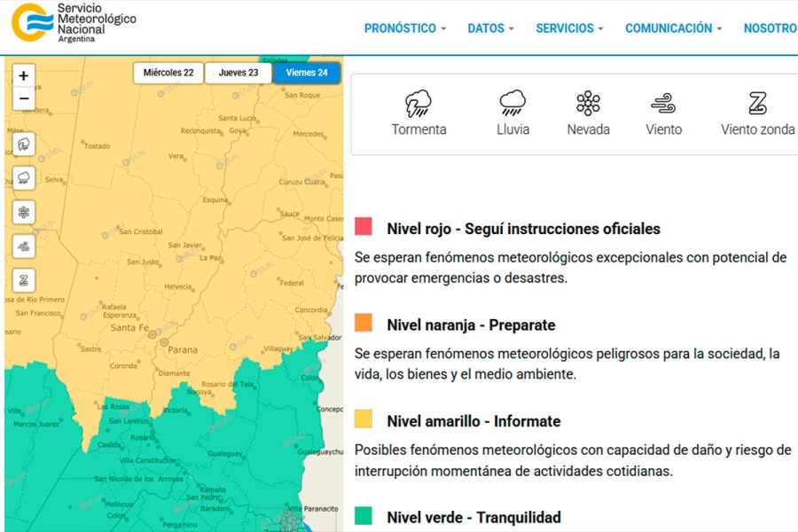Show the Jueves 23 forecast map
This screenshot has height=532, width=798.
pyautogui.click(x=239, y=73)
